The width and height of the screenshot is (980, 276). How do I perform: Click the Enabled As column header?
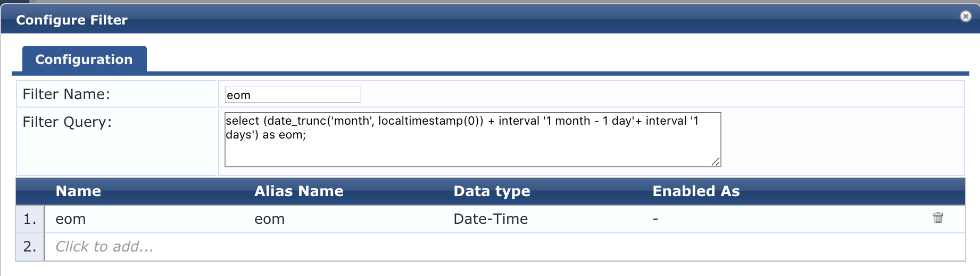pos(696,191)
